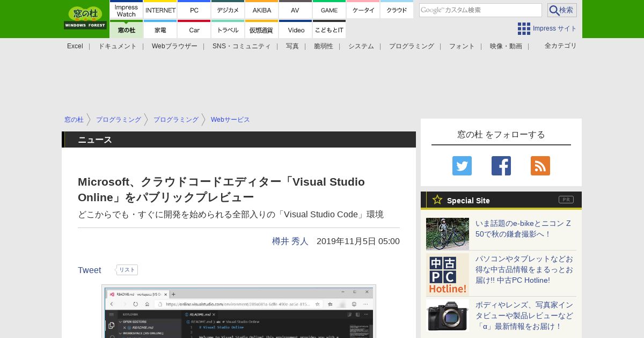Go to the ドキュメント category

pyautogui.click(x=118, y=46)
